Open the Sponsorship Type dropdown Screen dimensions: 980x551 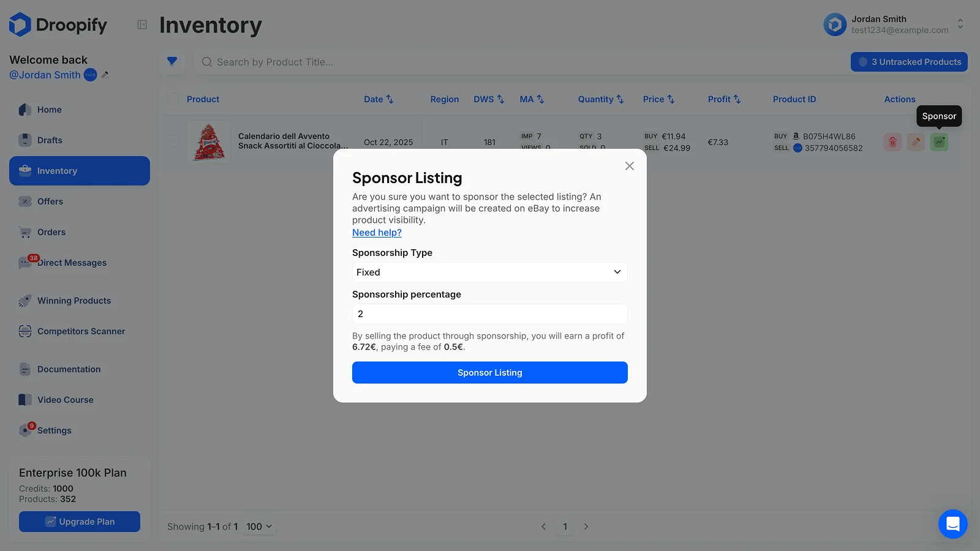pos(489,272)
